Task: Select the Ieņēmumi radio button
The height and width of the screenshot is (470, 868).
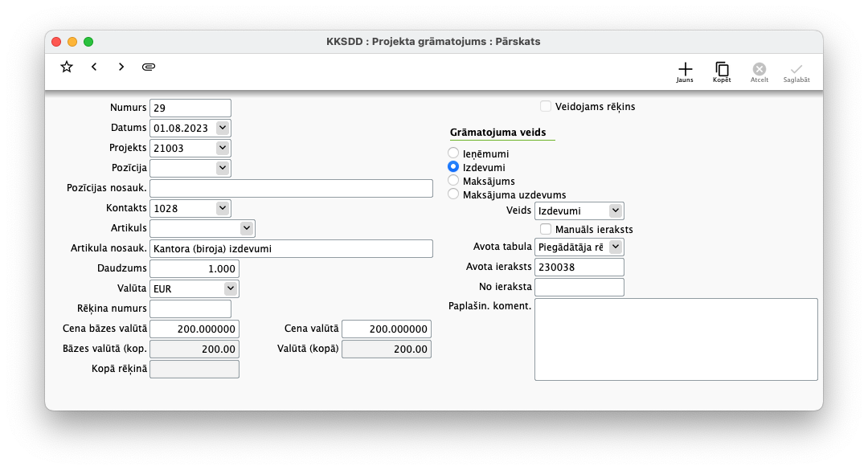Action: point(453,153)
